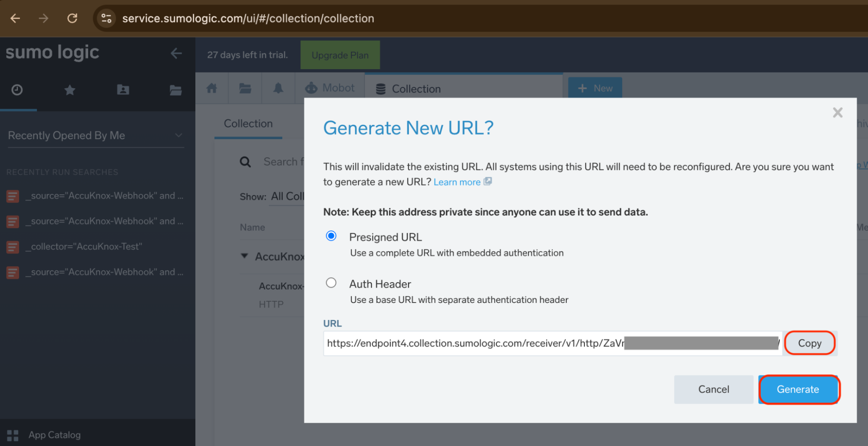
Task: Open the Recents clock icon tab
Action: click(x=17, y=90)
